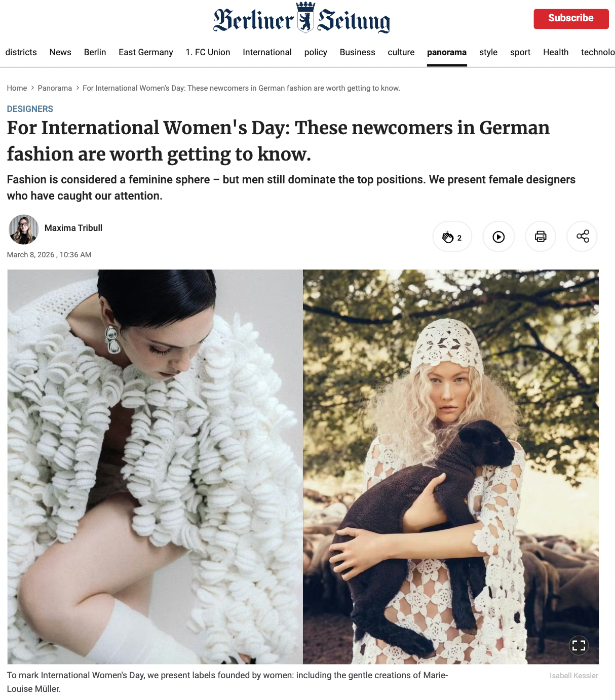Image resolution: width=615 pixels, height=700 pixels.
Task: Click the Home breadcrumb link
Action: coord(17,88)
